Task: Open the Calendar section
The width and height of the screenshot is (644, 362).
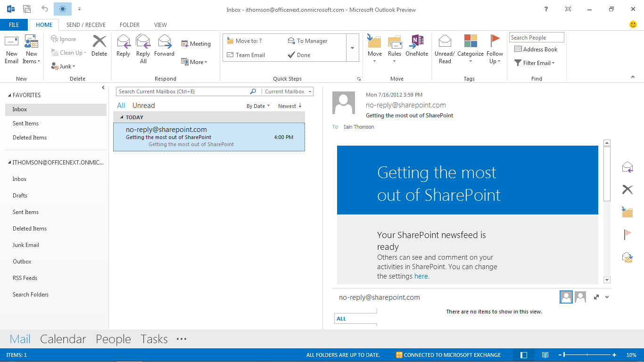Action: (63, 339)
